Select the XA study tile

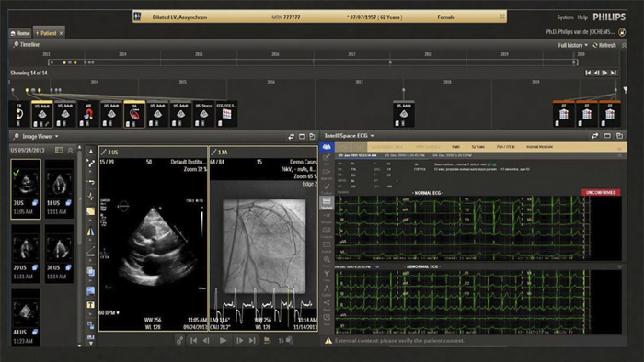[x=134, y=114]
